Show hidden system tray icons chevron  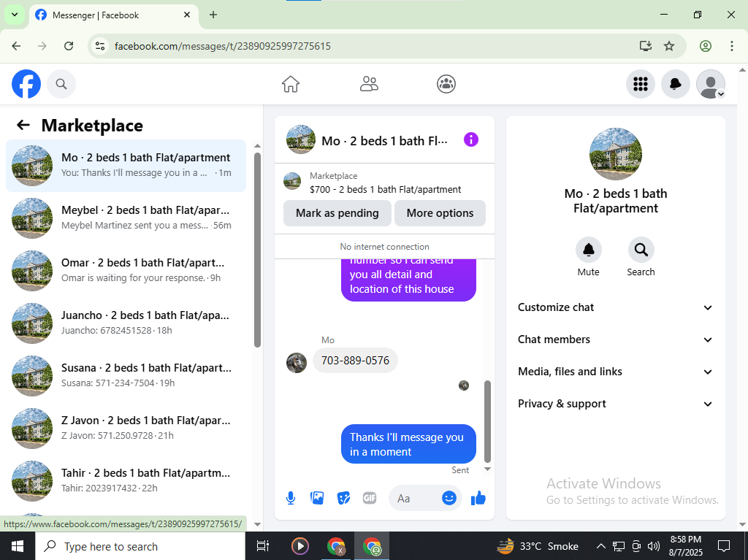click(x=601, y=546)
